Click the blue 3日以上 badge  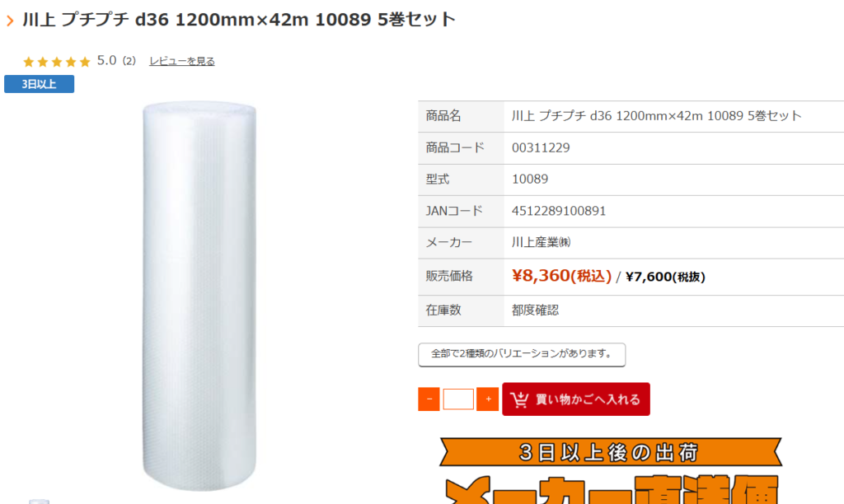coord(40,84)
